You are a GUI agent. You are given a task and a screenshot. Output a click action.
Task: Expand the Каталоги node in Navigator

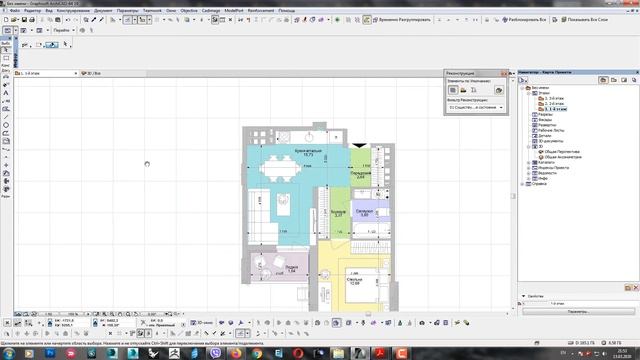point(529,162)
